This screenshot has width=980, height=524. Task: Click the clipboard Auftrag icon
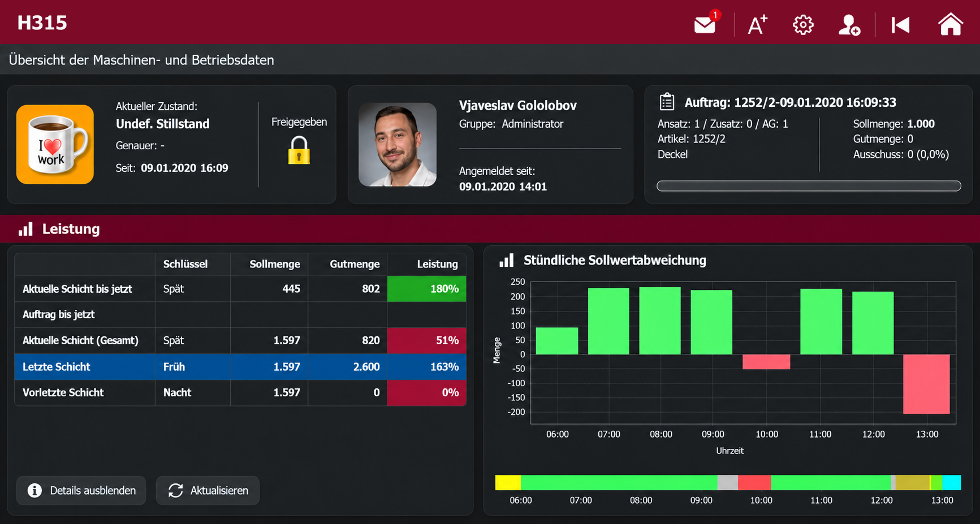coord(667,102)
